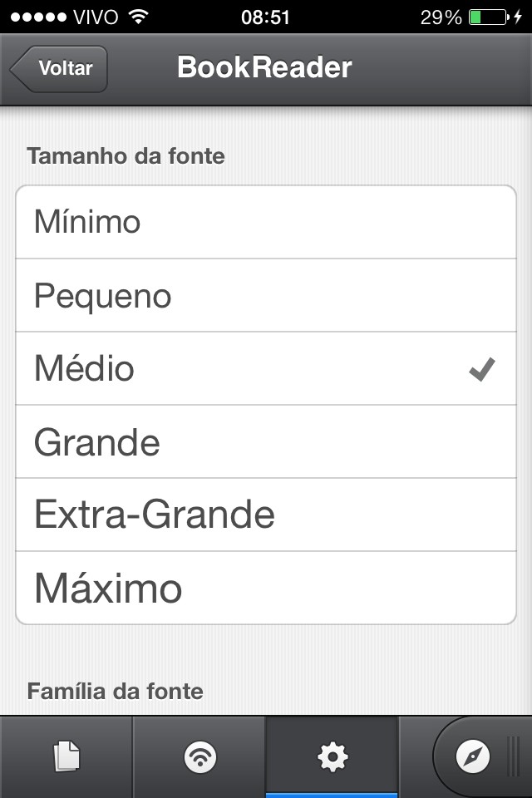Select the Mínimo font size
This screenshot has height=798, width=532.
266,222
